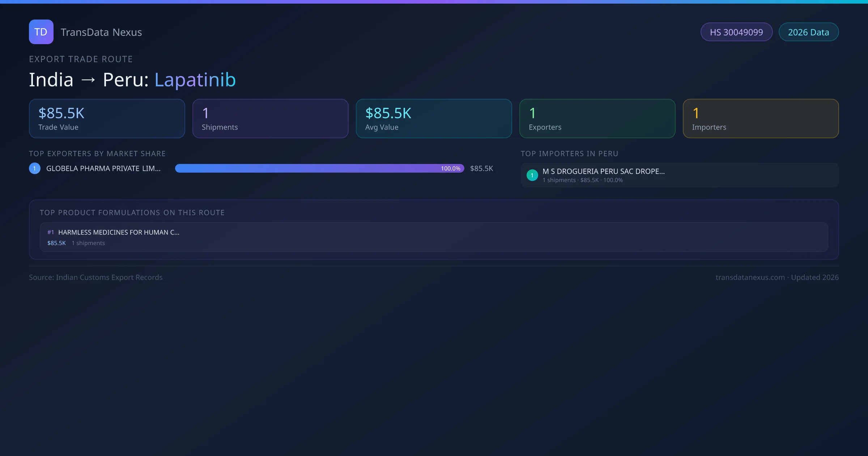Viewport: 868px width, 456px height.
Task: Click blue rank 1 exporter circle icon
Action: point(35,168)
